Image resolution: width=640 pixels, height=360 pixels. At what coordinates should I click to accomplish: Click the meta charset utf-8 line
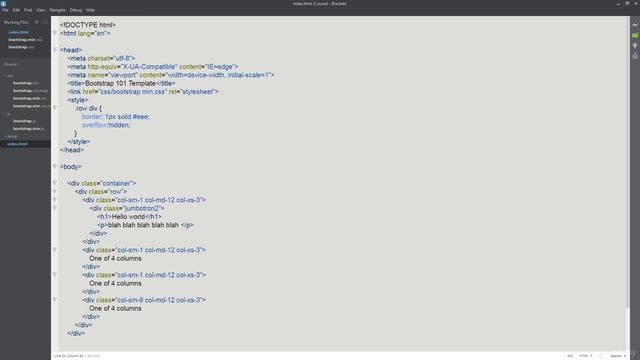tap(101, 58)
